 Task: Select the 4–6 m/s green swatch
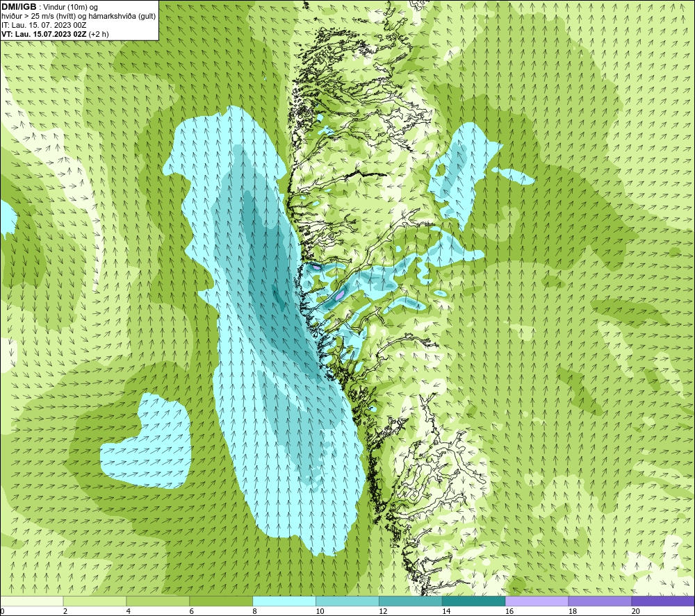[158, 601]
